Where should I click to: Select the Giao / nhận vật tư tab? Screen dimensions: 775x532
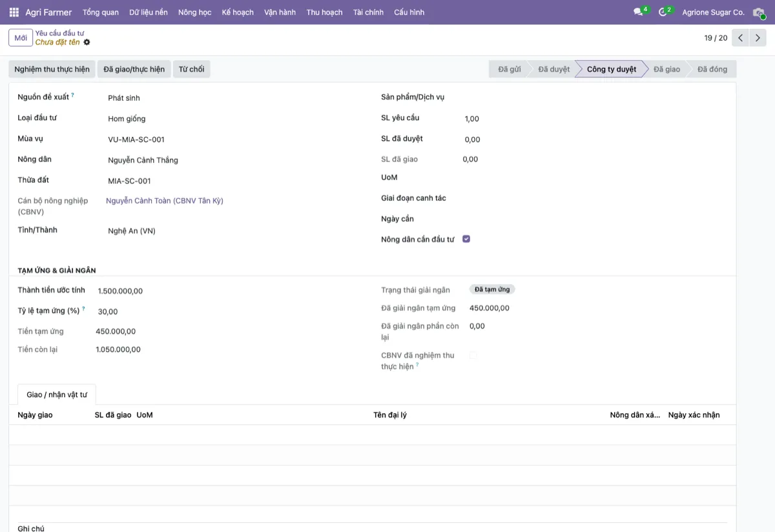coord(57,394)
